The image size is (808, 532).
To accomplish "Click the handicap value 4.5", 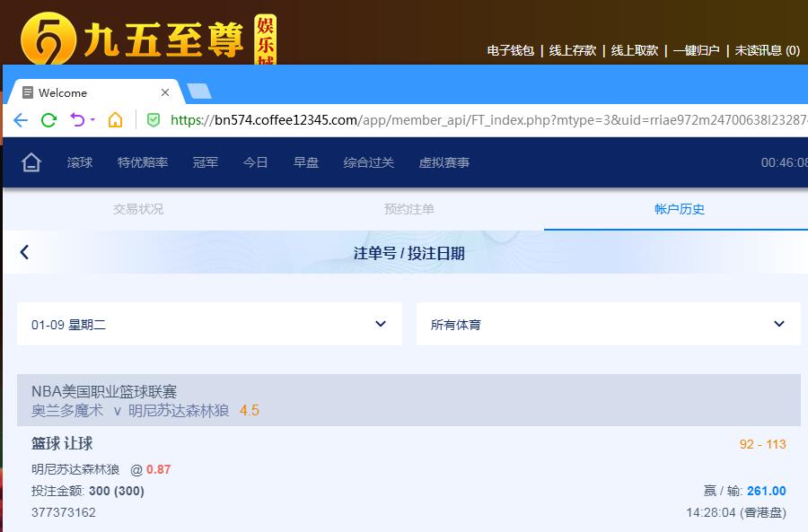I will click(250, 411).
